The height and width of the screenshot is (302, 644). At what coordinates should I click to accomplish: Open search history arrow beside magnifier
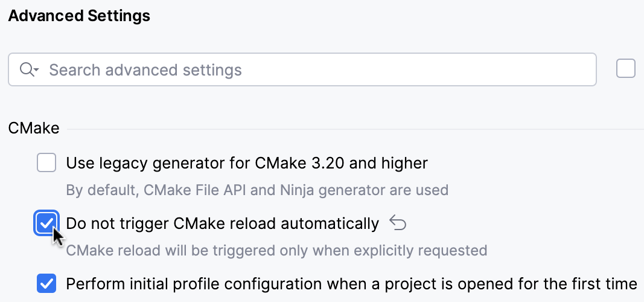[x=37, y=71]
